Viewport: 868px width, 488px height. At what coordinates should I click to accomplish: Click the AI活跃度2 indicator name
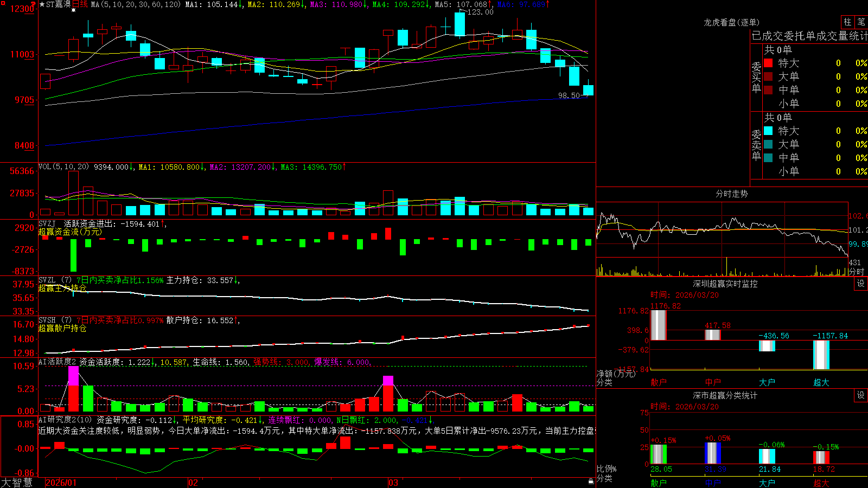[x=58, y=362]
